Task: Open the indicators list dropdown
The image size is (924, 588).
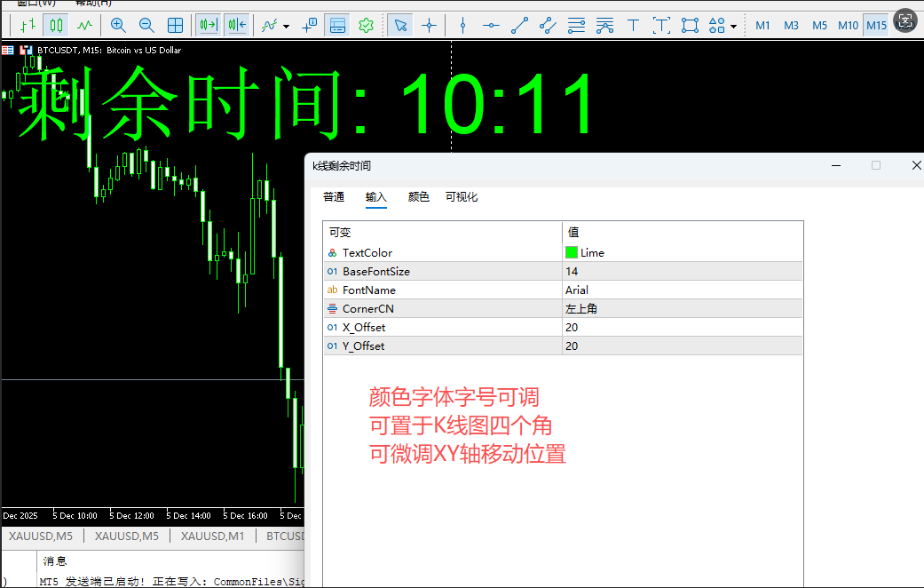Action: (286, 26)
